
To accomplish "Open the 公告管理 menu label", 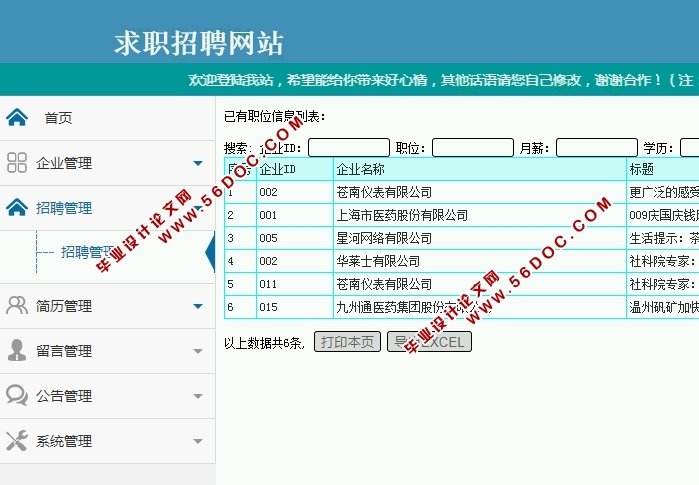I will click(x=64, y=396).
